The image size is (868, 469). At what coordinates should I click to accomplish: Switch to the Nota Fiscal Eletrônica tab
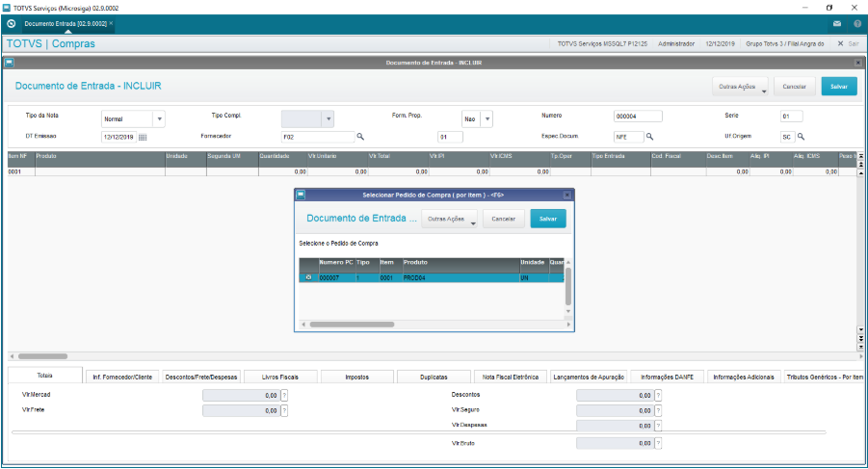click(x=511, y=377)
